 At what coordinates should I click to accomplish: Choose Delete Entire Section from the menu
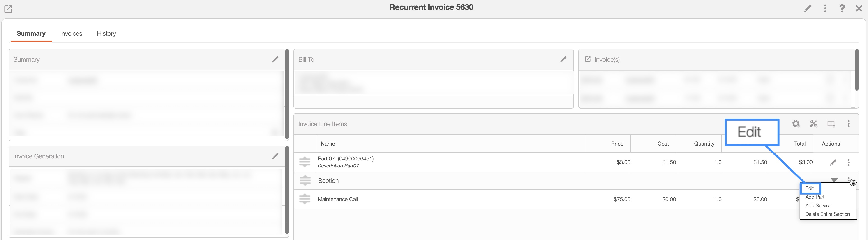(x=827, y=214)
